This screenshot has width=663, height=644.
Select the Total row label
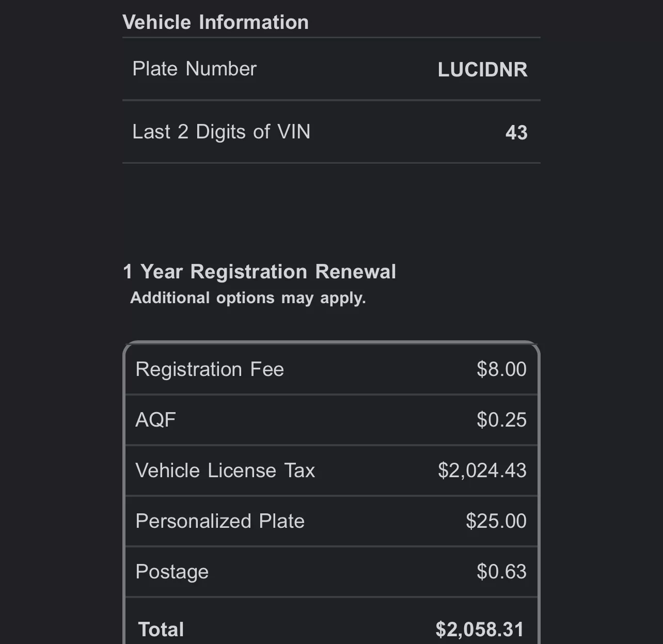[x=161, y=630]
